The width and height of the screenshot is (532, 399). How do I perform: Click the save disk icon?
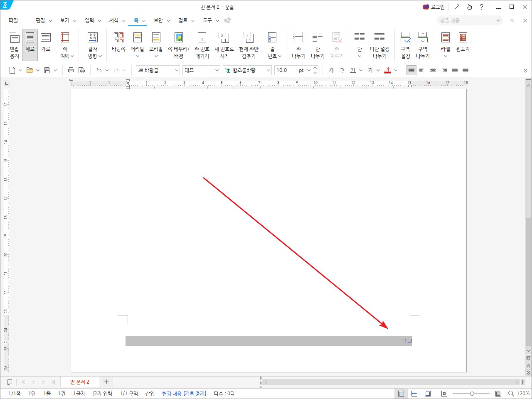point(47,70)
